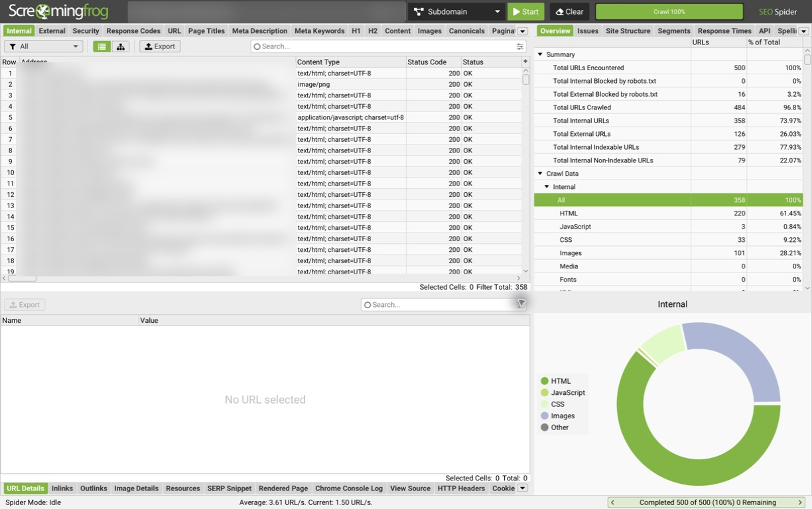
Task: Open the All filter dropdown
Action: [43, 46]
